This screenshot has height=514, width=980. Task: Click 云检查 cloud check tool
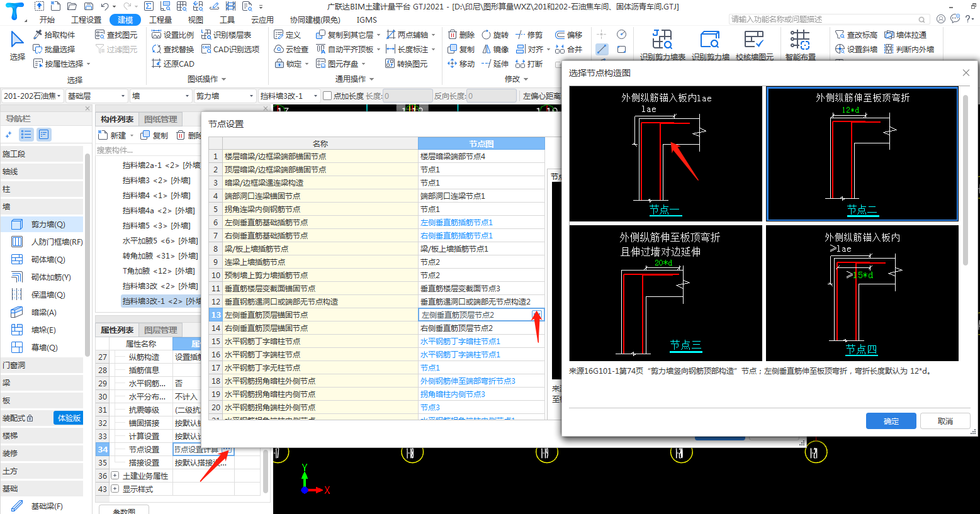291,49
